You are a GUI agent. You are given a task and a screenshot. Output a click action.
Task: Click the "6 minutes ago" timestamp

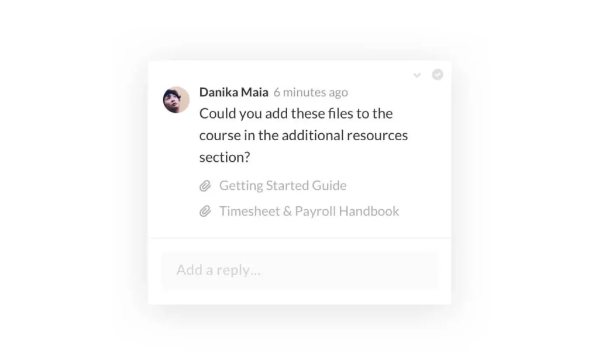click(311, 92)
